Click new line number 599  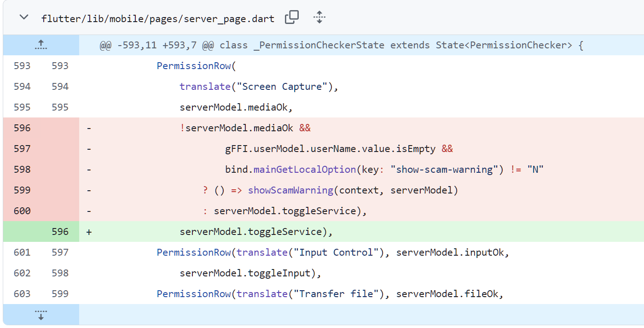point(60,294)
